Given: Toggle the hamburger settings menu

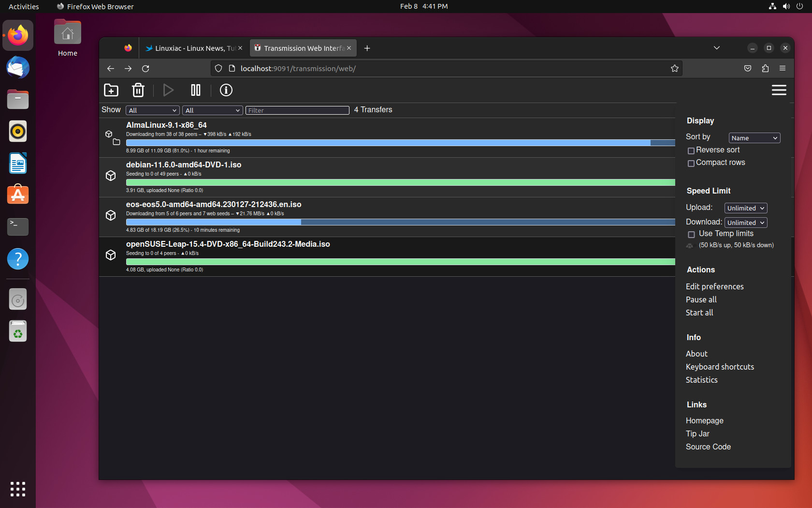Looking at the screenshot, I should (x=779, y=90).
